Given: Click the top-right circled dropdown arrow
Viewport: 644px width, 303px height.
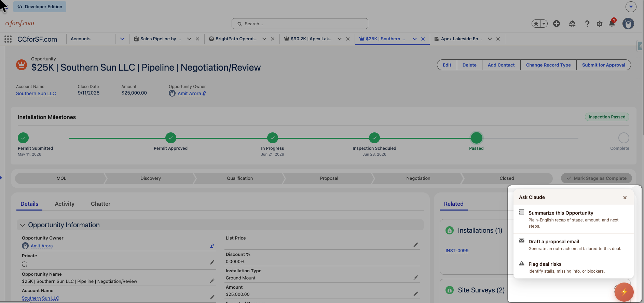Looking at the screenshot, I should click(x=631, y=6).
